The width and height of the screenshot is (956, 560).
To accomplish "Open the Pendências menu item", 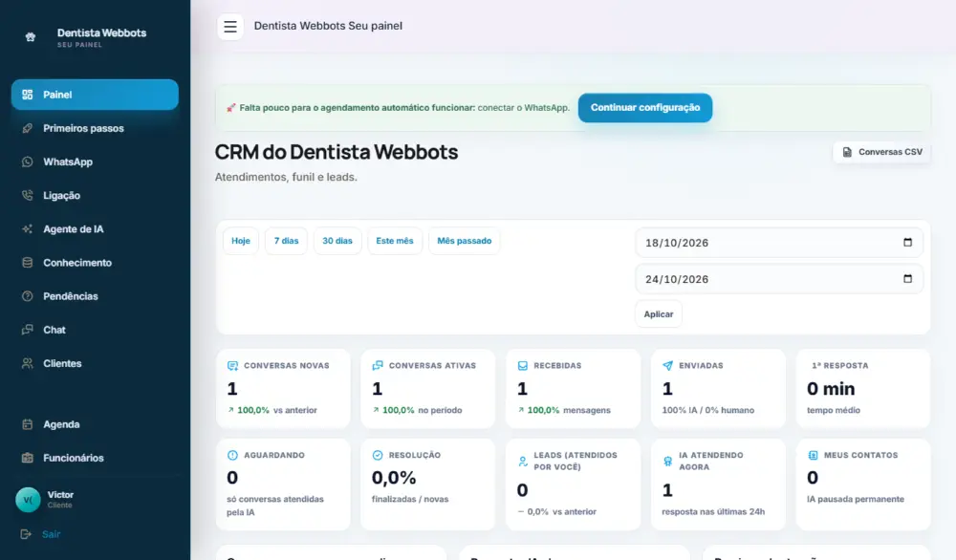I will (95, 296).
